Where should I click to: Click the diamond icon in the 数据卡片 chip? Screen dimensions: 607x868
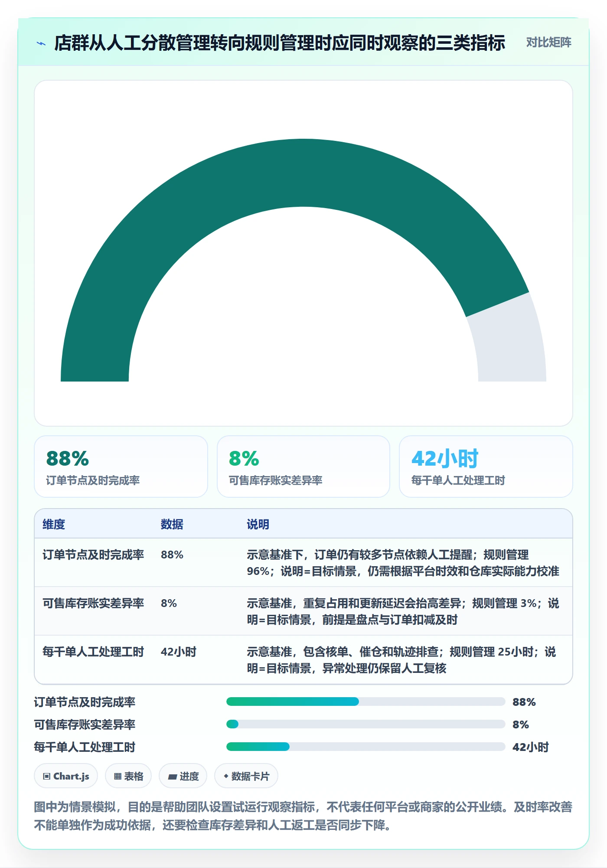tap(226, 776)
